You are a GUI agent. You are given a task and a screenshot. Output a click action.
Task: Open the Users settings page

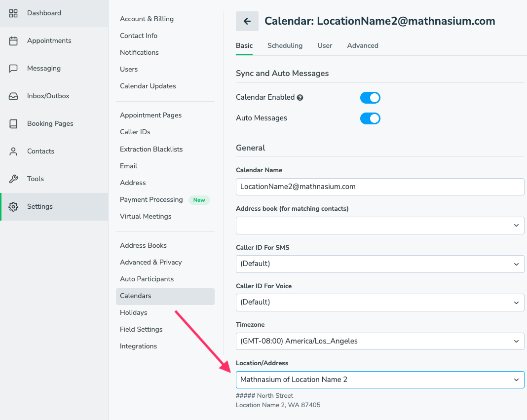[129, 69]
